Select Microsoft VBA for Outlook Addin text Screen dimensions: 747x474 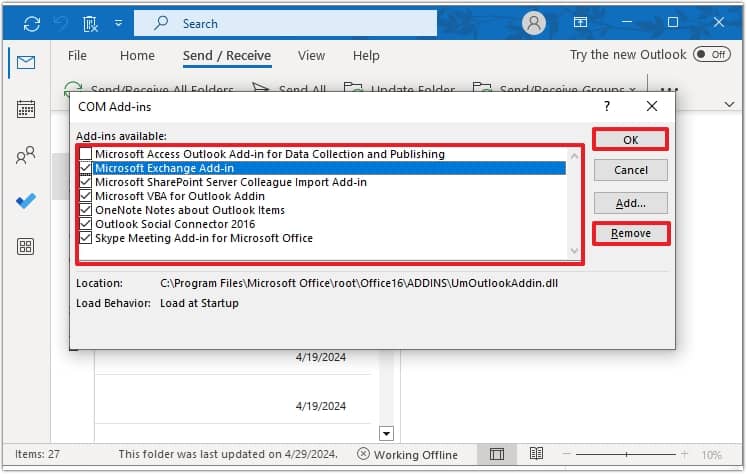coord(180,196)
